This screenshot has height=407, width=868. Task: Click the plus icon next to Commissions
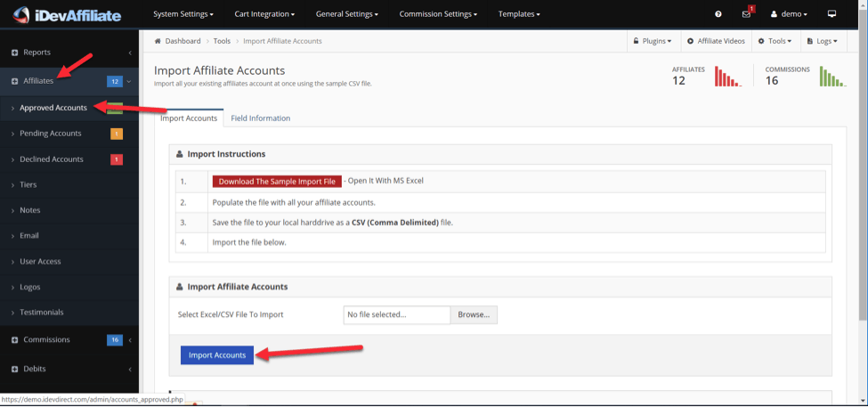(x=15, y=340)
